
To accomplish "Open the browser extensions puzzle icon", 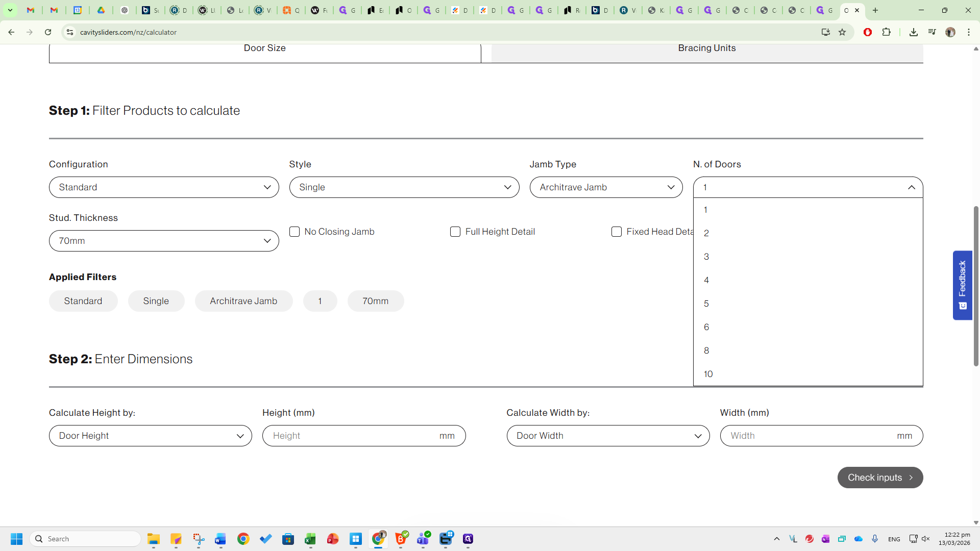I will 887,32.
